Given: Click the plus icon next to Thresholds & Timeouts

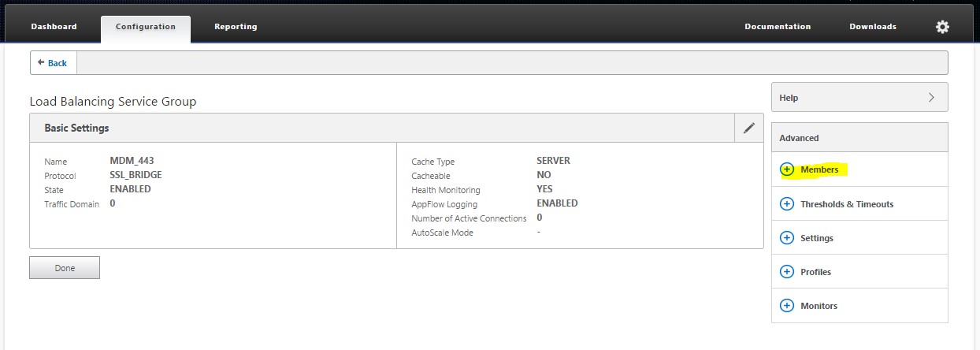Looking at the screenshot, I should [x=786, y=204].
